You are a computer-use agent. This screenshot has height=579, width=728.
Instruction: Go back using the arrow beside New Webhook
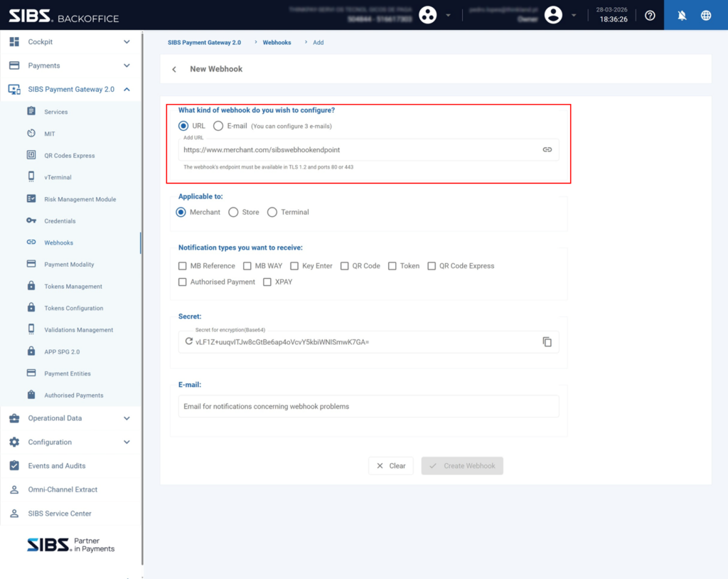[174, 70]
